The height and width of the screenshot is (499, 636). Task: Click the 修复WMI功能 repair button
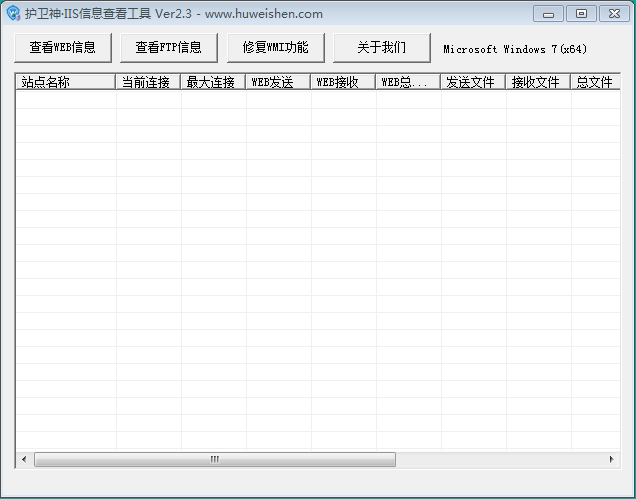click(275, 48)
